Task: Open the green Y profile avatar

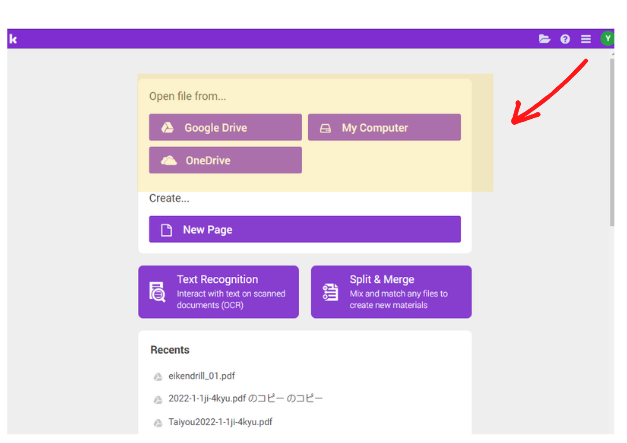Action: (607, 38)
